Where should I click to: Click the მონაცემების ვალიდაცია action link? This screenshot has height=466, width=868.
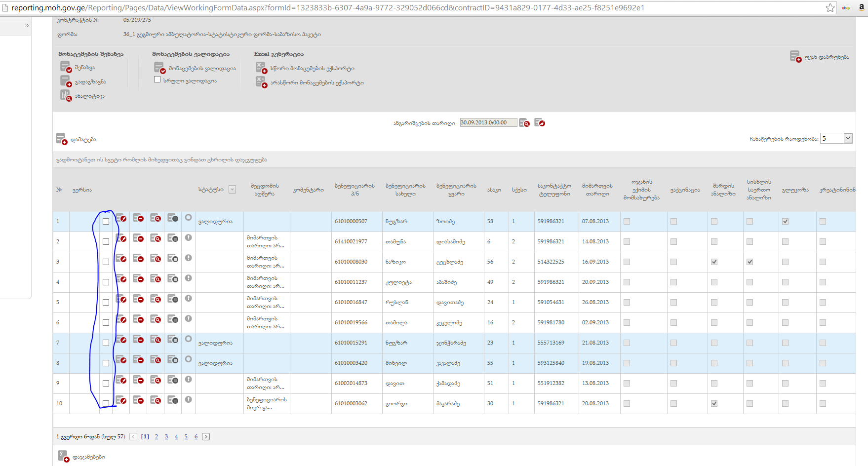[x=202, y=69]
